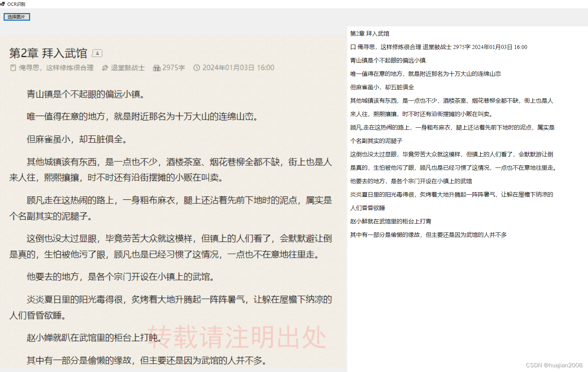
Task: Click the book icon before 俺寻思
Action: click(x=13, y=67)
